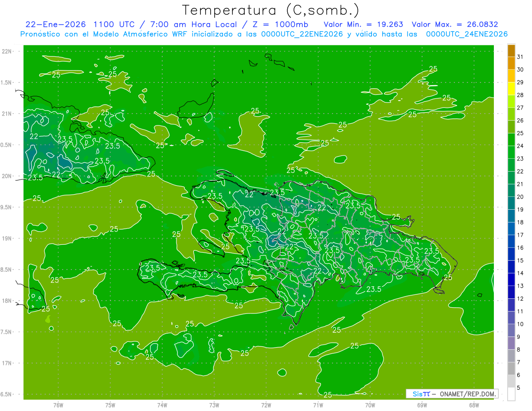This screenshot has height=411, width=532.
Task: Click the 25 label on the color scale
Action: tap(520, 133)
